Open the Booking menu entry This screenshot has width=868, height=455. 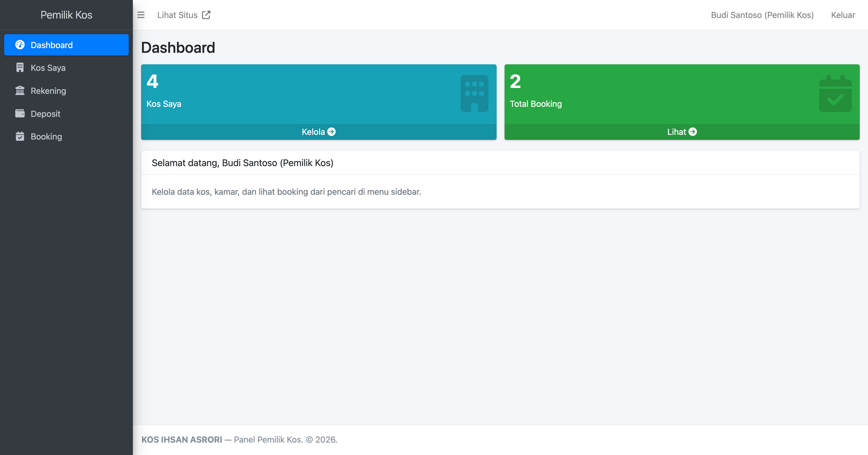46,136
